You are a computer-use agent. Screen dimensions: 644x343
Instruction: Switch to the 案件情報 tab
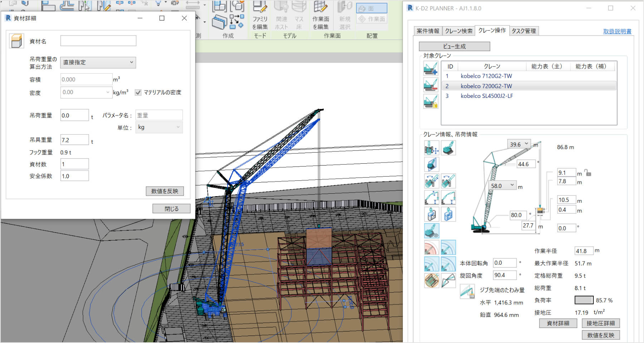(428, 31)
